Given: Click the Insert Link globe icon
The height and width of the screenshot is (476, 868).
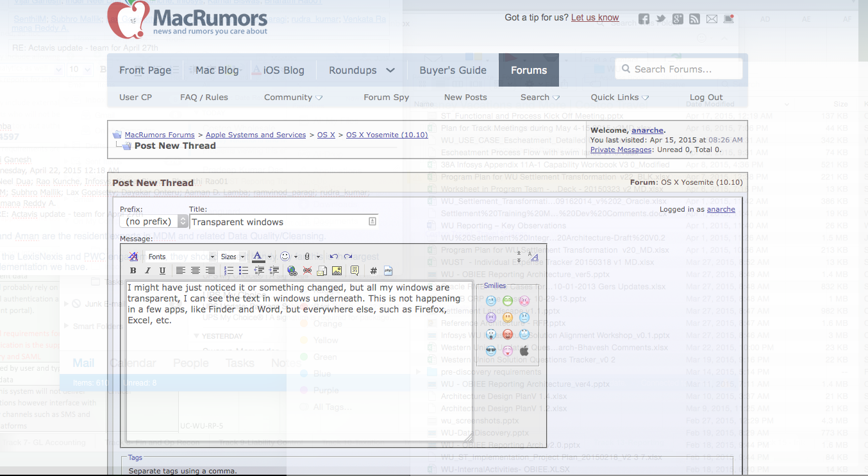Looking at the screenshot, I should [x=292, y=271].
